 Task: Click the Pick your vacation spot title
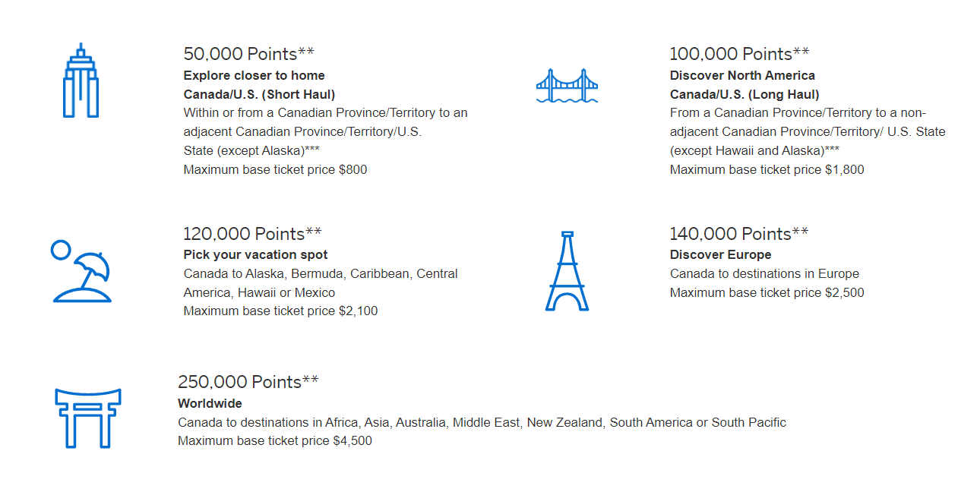(x=255, y=254)
